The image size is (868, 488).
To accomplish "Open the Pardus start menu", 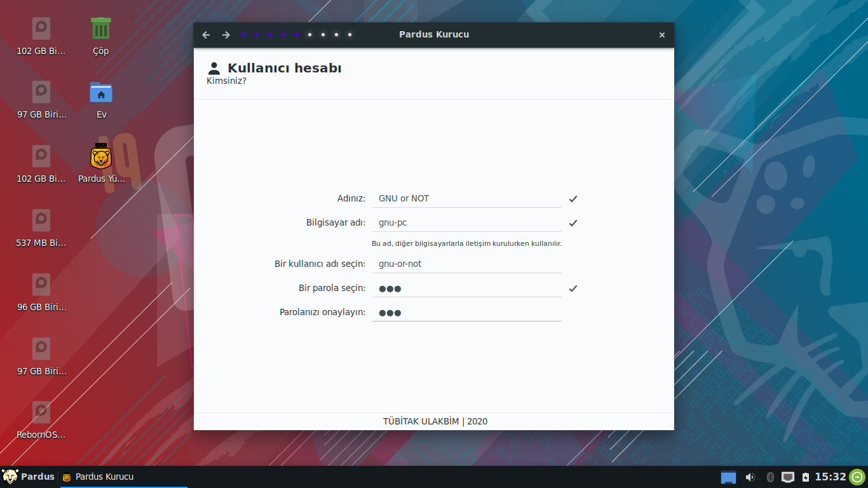I will [29, 477].
